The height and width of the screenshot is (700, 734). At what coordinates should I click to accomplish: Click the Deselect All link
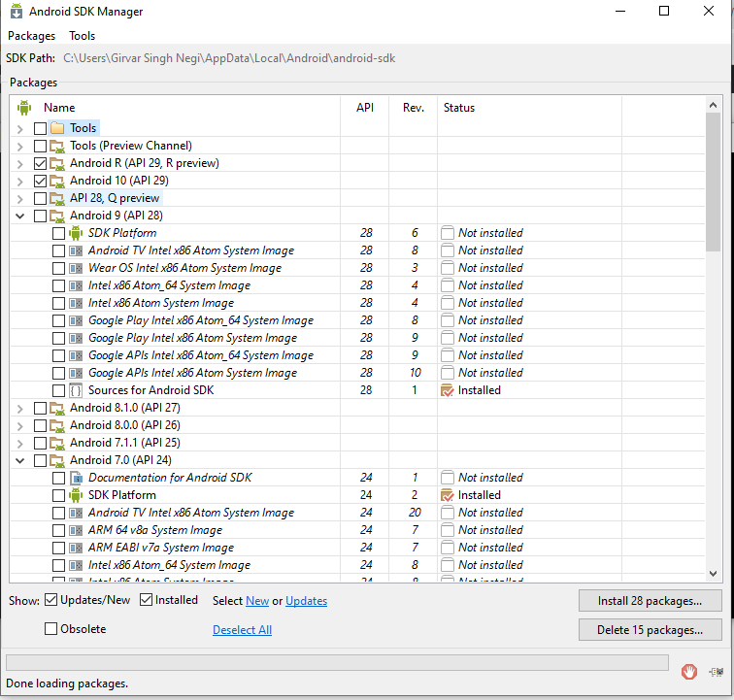[x=242, y=630]
